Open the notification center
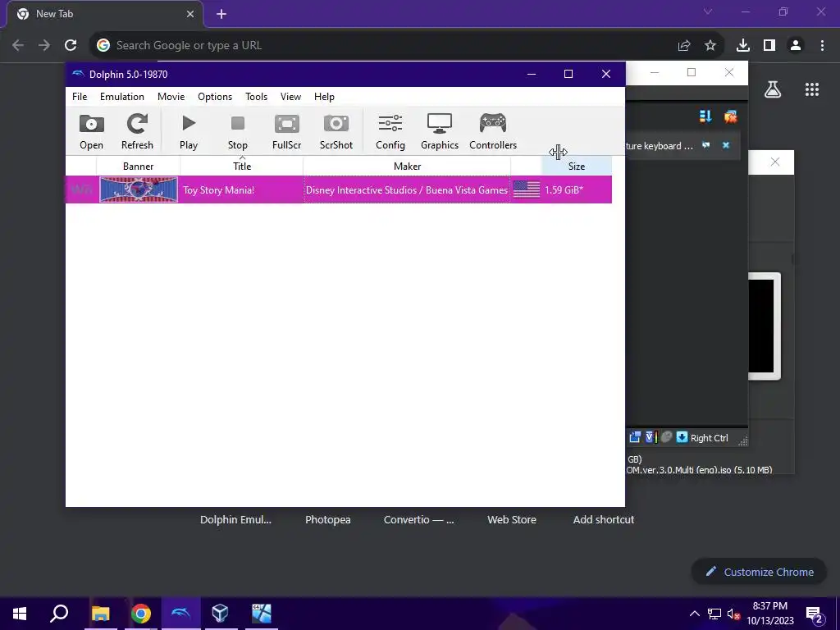 coord(815,614)
